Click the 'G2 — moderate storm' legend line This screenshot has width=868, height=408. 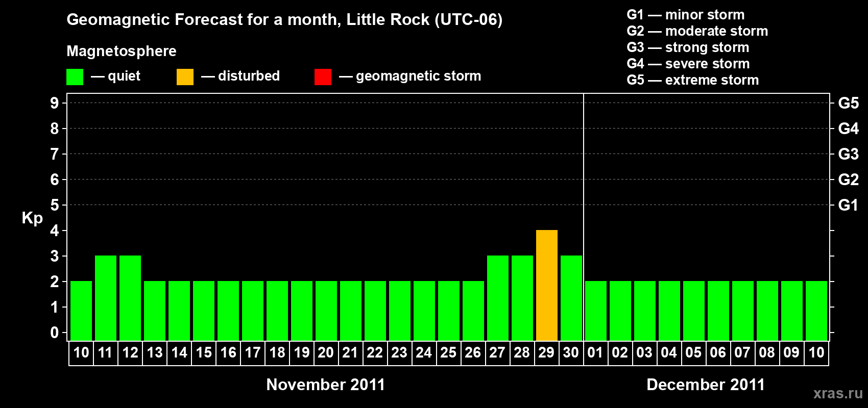[697, 31]
